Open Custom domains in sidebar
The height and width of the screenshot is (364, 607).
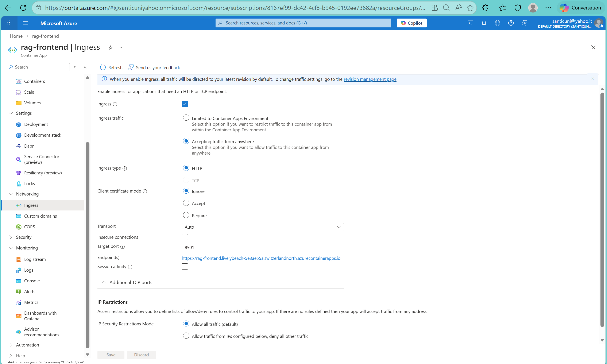[x=40, y=216]
